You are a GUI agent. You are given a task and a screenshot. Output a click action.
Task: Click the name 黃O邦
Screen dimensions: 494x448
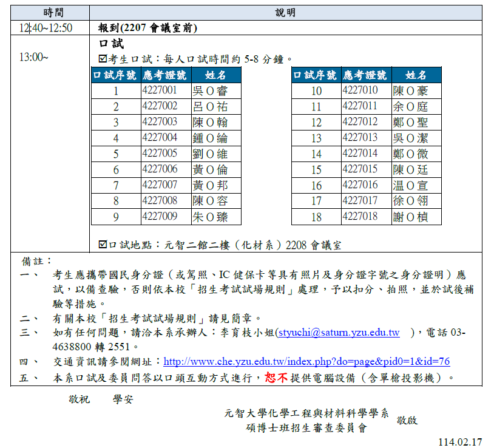point(210,186)
